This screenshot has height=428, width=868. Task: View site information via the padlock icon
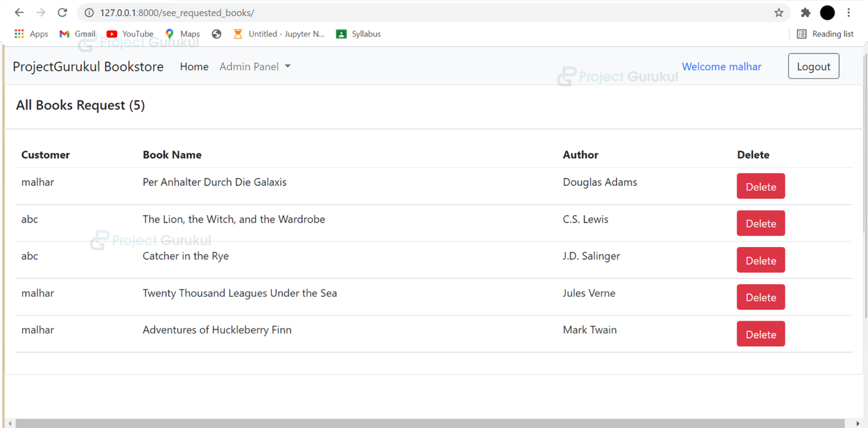pos(90,12)
